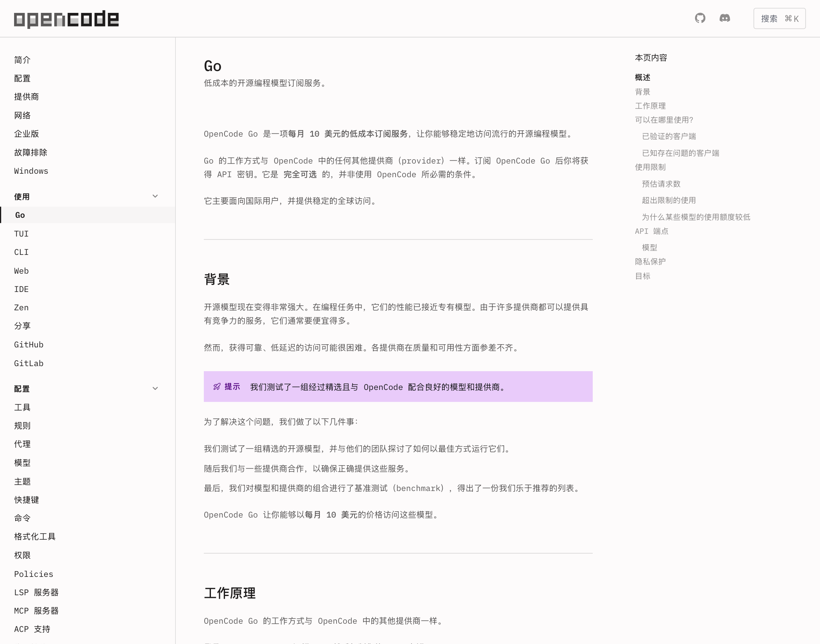The image size is (820, 644).
Task: Open the IDE sidebar page
Action: 21,289
